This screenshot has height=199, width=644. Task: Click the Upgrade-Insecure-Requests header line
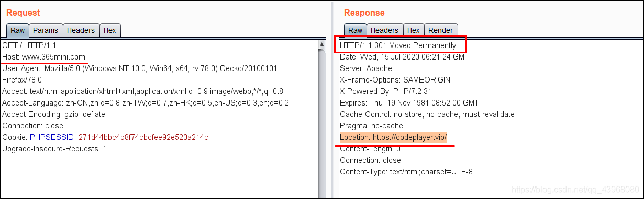54,149
